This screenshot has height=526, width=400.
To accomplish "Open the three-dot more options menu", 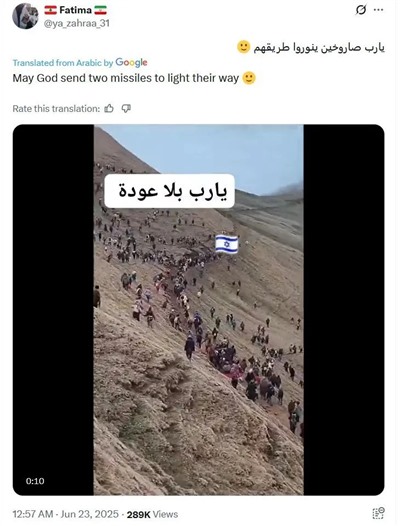I will coord(379,10).
